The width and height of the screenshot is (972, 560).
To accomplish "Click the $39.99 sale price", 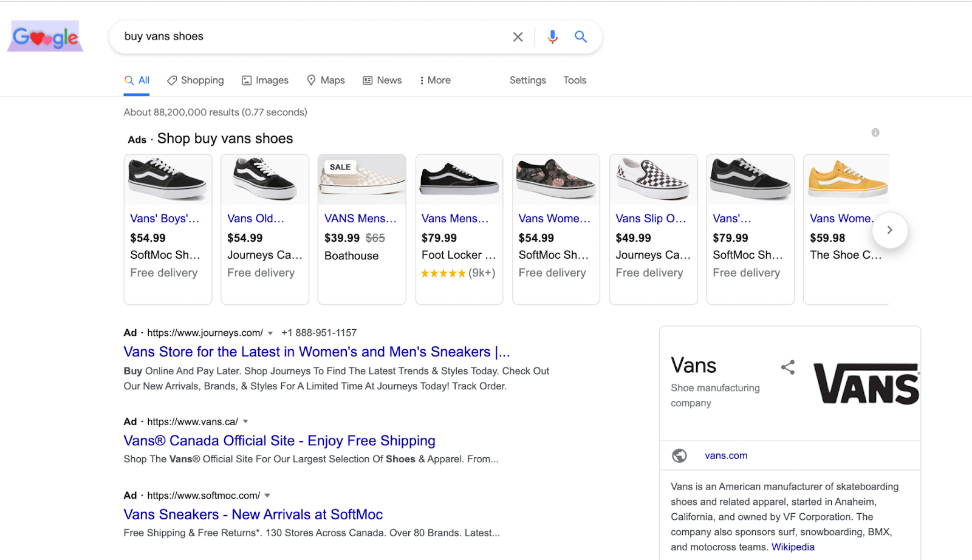I will click(x=342, y=238).
